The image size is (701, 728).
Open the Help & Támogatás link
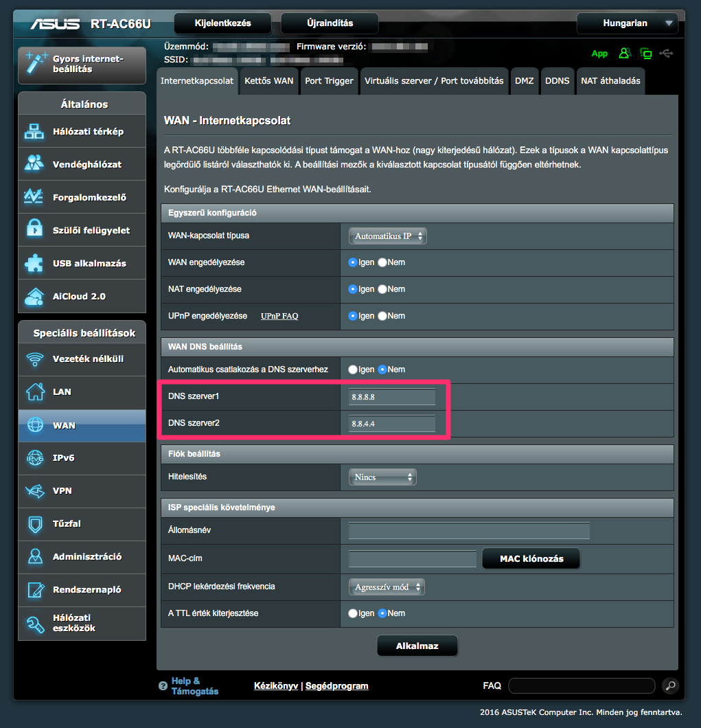pos(194,686)
